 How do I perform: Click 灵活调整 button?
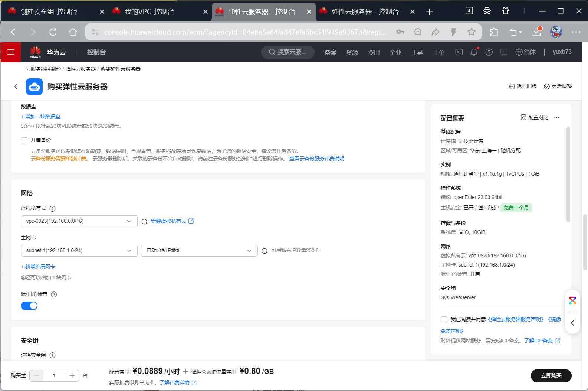(558, 86)
